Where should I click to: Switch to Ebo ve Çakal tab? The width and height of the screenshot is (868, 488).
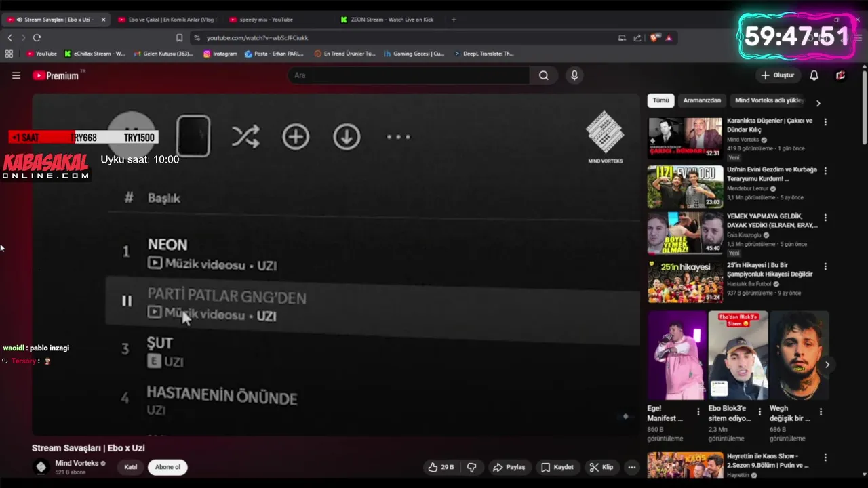pos(166,20)
